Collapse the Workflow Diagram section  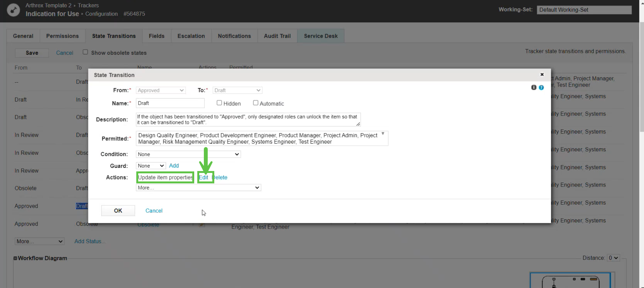(15, 258)
